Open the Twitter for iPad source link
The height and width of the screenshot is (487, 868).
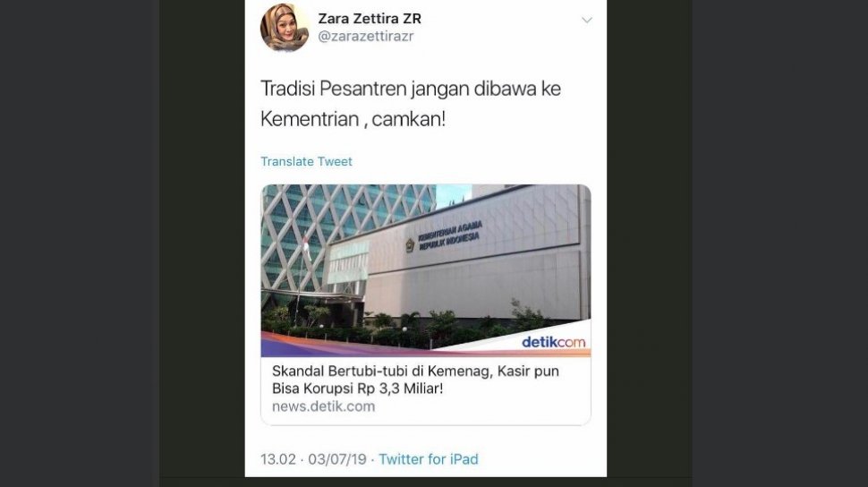click(x=429, y=459)
